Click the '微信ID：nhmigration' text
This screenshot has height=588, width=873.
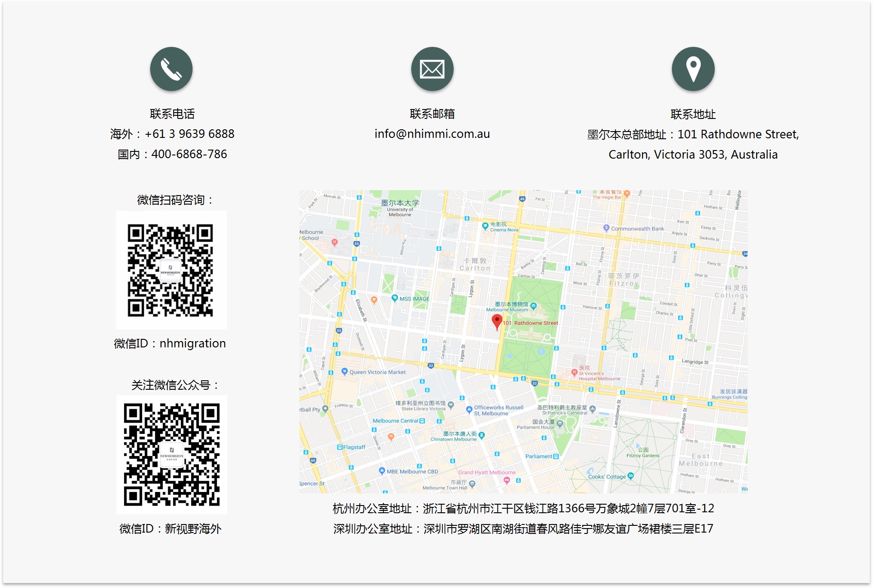[170, 343]
